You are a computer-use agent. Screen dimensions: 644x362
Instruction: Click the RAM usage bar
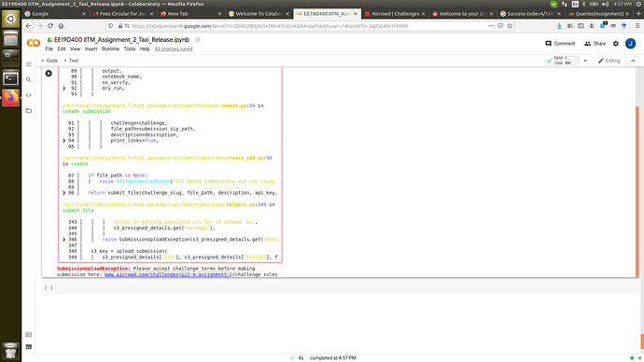click(x=572, y=58)
